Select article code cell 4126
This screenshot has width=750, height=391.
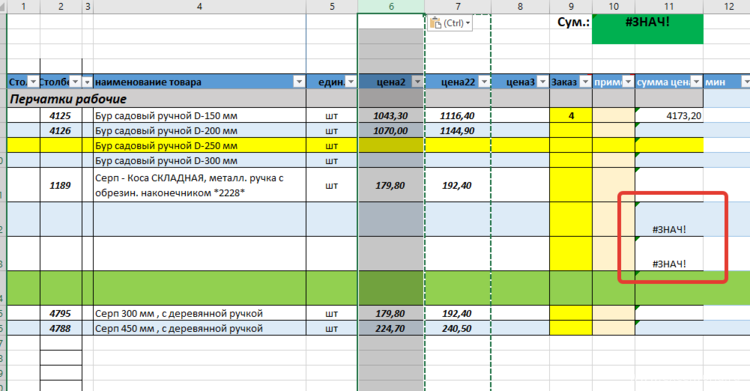[x=61, y=131]
